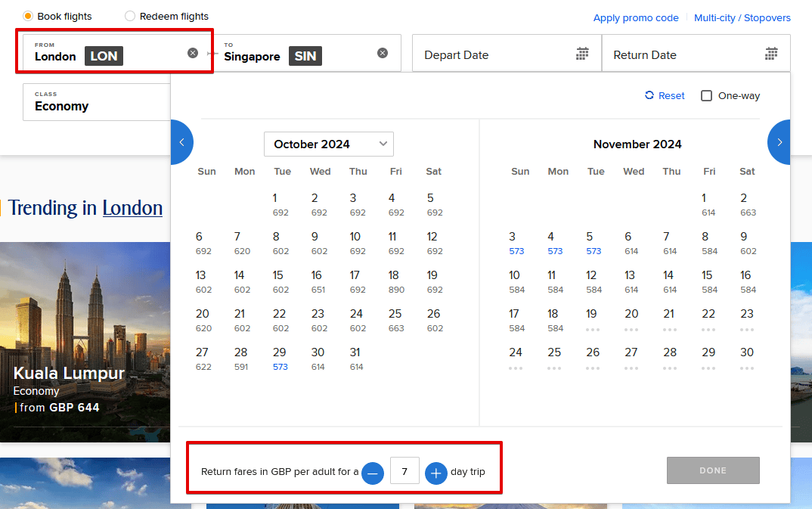Tick the One-way checkbox
812x509 pixels.
(707, 96)
